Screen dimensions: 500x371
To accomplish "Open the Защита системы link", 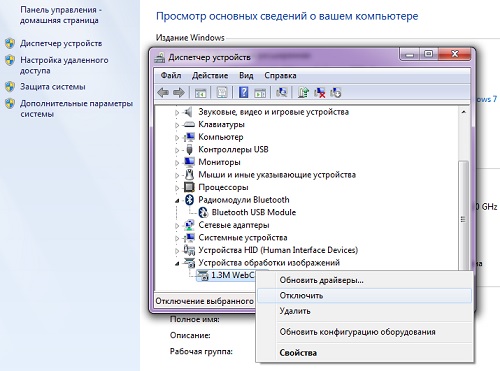I will coord(53,87).
